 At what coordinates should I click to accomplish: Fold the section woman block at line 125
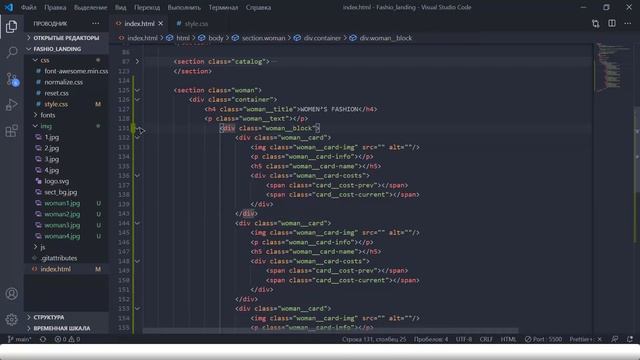138,90
